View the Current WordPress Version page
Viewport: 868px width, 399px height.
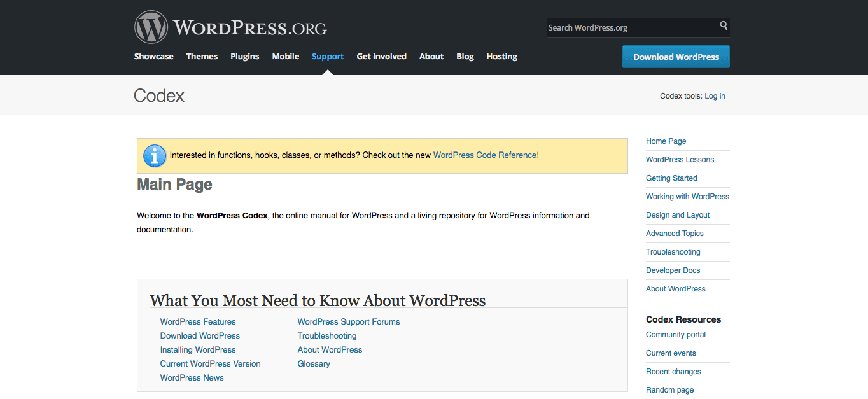tap(210, 363)
